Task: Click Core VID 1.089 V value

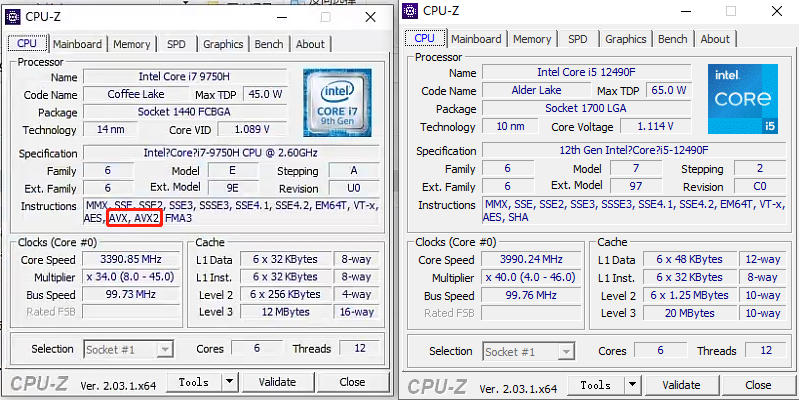Action: point(252,129)
